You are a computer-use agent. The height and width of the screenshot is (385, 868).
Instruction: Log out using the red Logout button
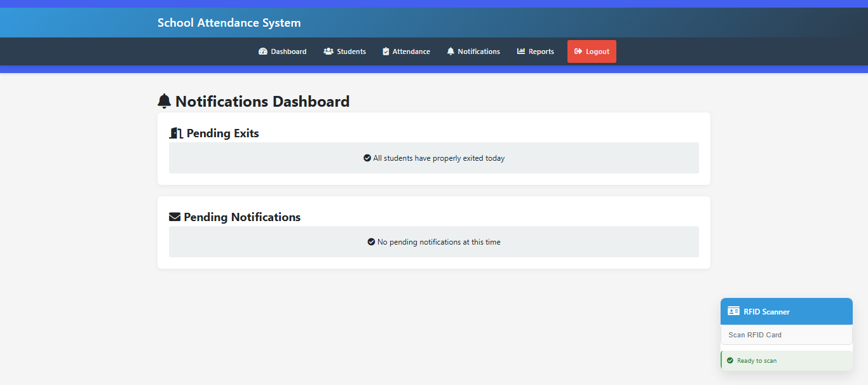pos(592,51)
